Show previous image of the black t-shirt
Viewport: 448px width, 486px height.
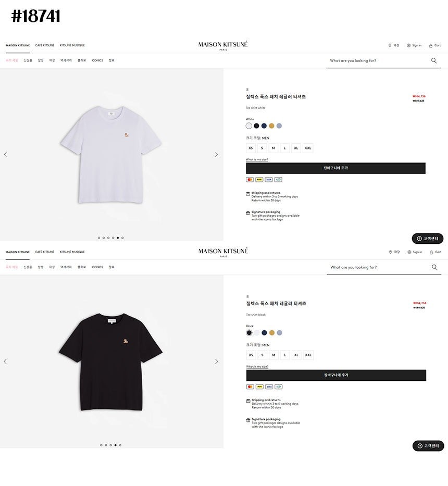click(x=5, y=362)
